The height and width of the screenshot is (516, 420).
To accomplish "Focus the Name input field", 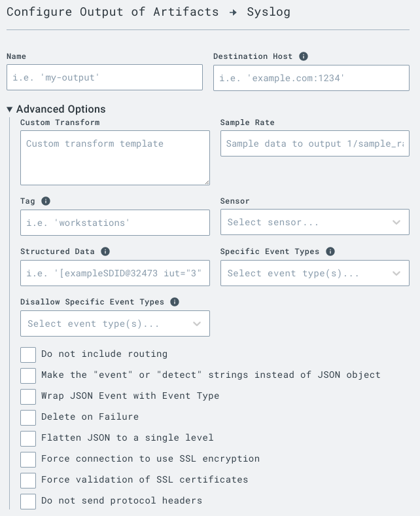I will click(x=105, y=77).
